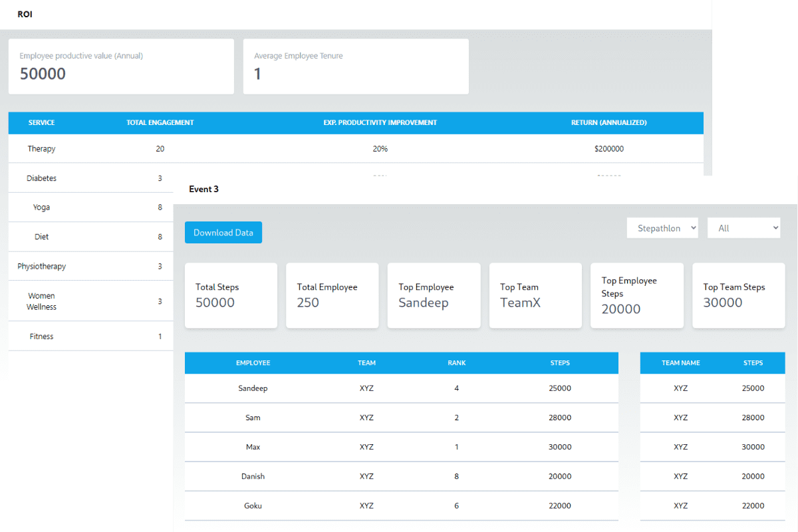Sort by TOTAL ENGAGEMENT column header
Image resolution: width=798 pixels, height=532 pixels.
tap(160, 122)
